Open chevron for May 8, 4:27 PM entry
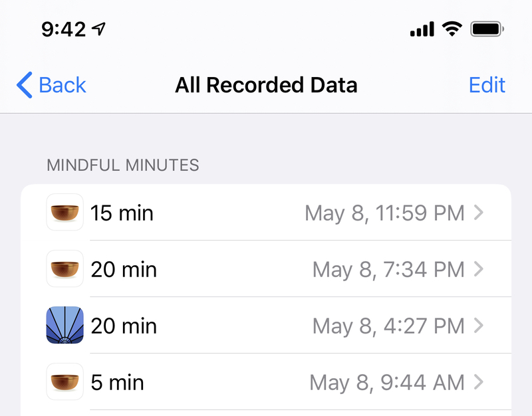 [x=479, y=326]
